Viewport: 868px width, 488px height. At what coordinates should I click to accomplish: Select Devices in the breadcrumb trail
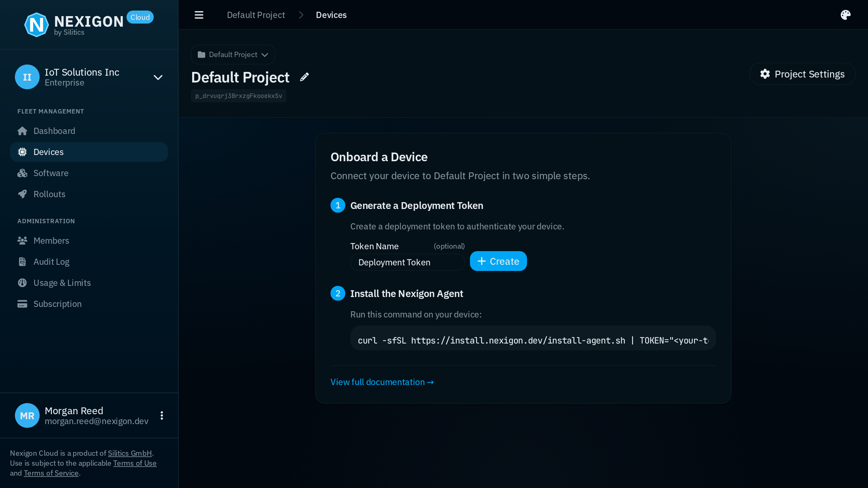click(x=331, y=15)
